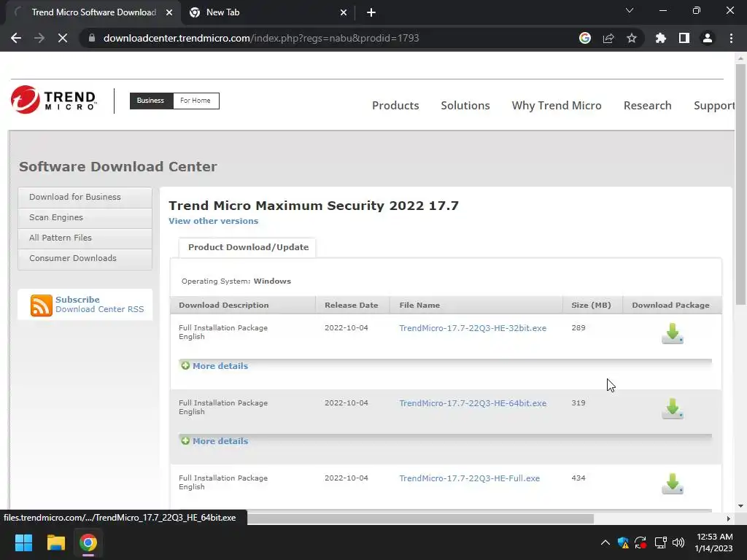The height and width of the screenshot is (560, 747).
Task: Click the browser forward arrow
Action: pyautogui.click(x=39, y=38)
